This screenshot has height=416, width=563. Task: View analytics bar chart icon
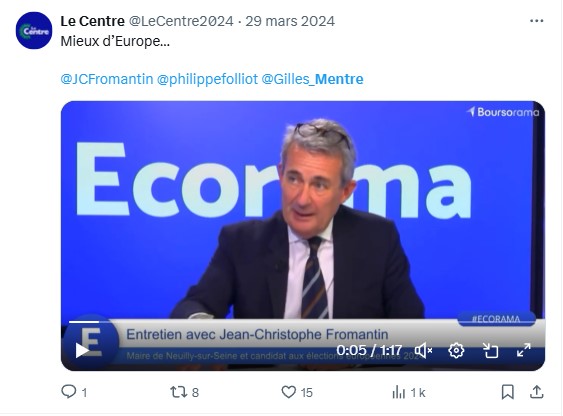pos(399,392)
